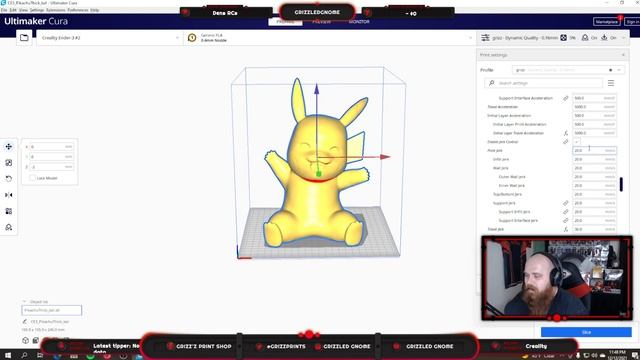Select the Scale tool

click(9, 162)
